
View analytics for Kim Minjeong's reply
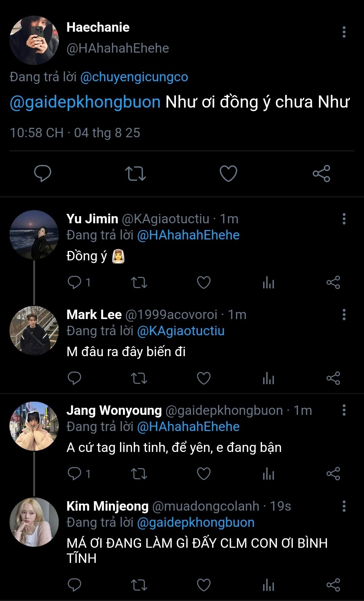coord(268,585)
